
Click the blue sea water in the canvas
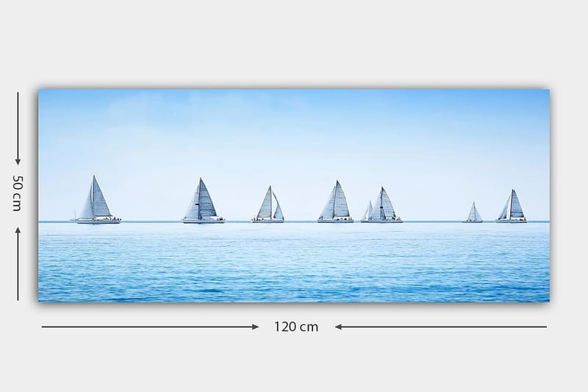click(x=294, y=250)
